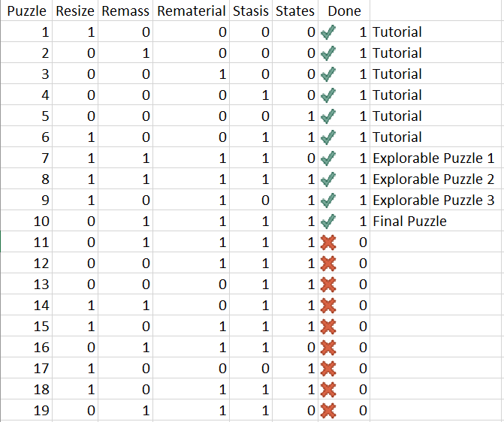Click the red X icon in Puzzle 14 row
Image resolution: width=504 pixels, height=422 pixels.
[x=327, y=306]
